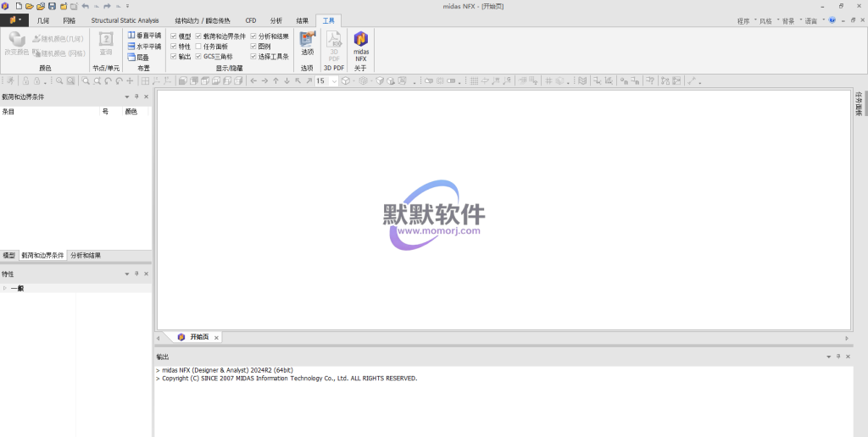Image resolution: width=868 pixels, height=437 pixels.
Task: Open the view angle dropdown showing 15
Action: [334, 81]
